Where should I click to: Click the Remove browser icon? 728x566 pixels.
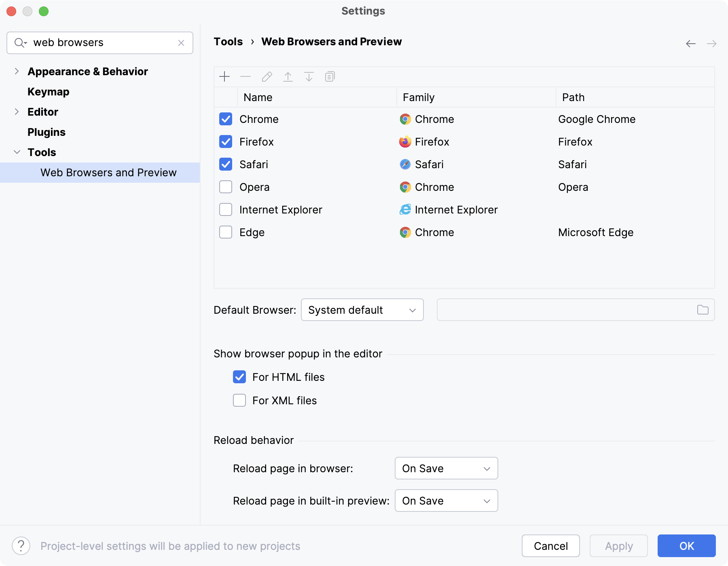pyautogui.click(x=245, y=76)
